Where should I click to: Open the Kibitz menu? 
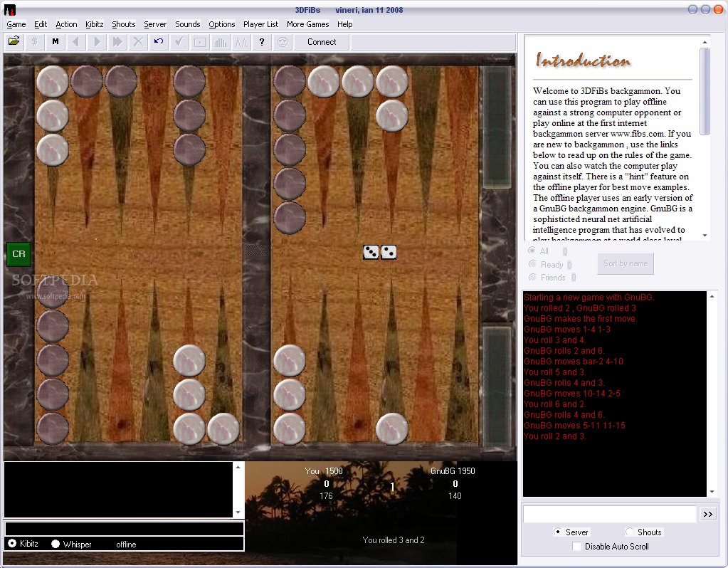pyautogui.click(x=94, y=24)
